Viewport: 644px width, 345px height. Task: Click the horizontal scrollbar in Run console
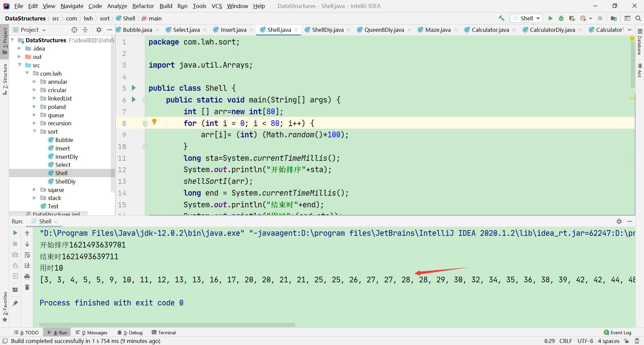tap(167, 325)
